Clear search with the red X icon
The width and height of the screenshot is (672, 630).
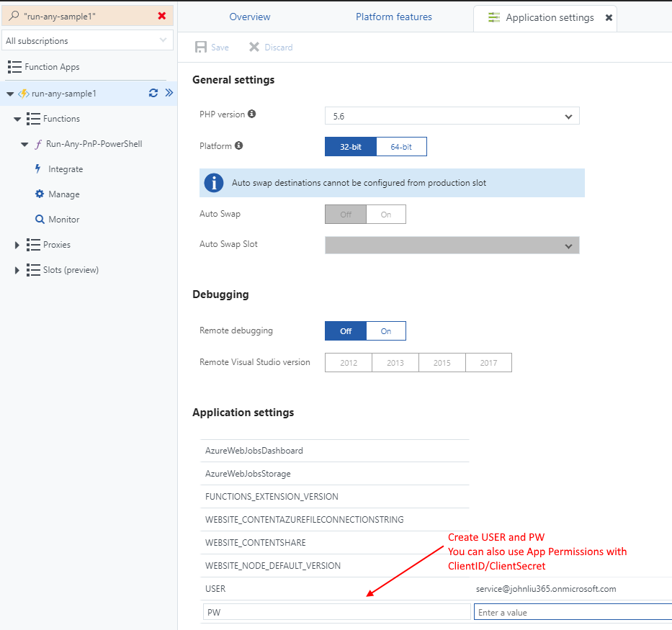click(161, 16)
